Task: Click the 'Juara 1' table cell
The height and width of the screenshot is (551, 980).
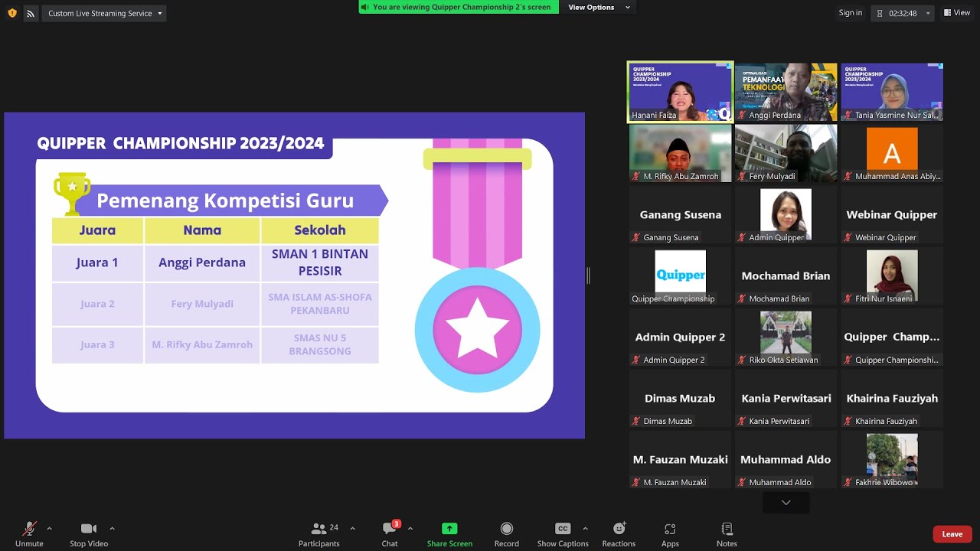Action: [97, 262]
